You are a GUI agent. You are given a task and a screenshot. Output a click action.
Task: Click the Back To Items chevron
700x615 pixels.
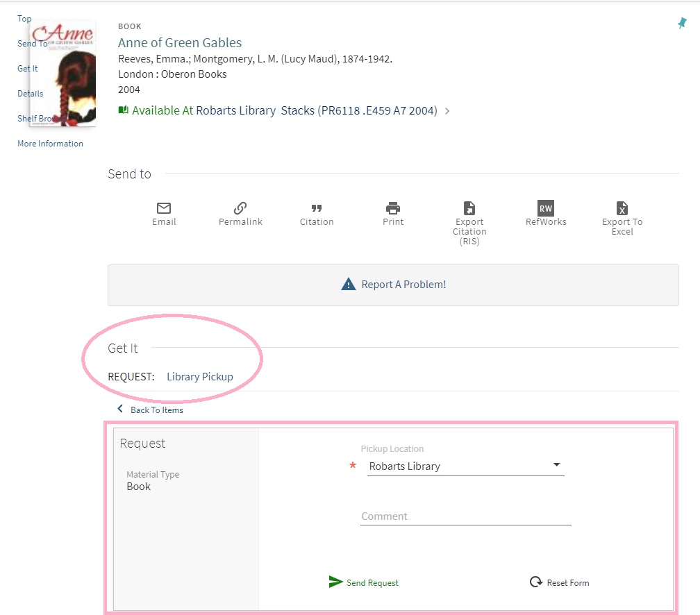click(x=120, y=408)
